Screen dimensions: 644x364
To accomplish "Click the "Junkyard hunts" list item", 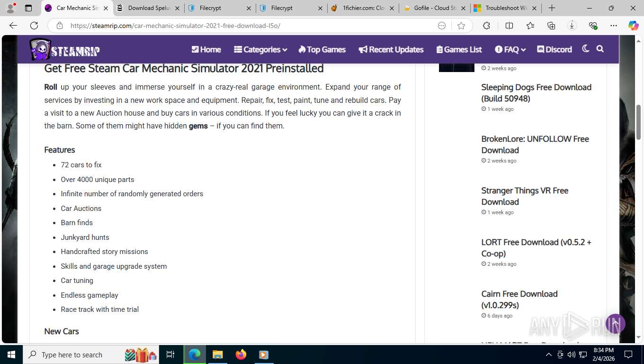I will tap(85, 237).
